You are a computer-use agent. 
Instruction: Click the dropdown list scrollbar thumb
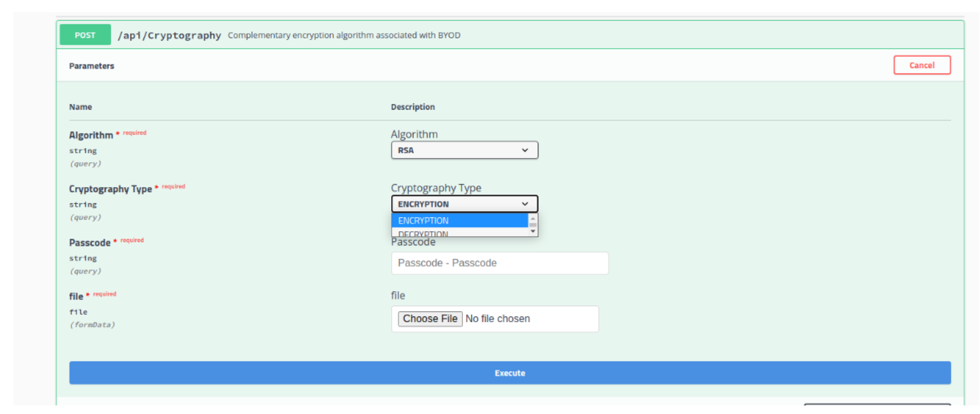(532, 225)
